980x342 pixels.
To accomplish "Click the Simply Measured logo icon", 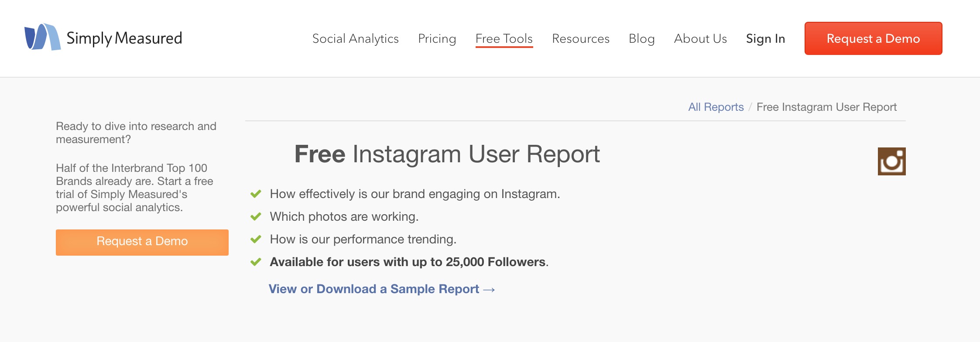I will coord(42,38).
